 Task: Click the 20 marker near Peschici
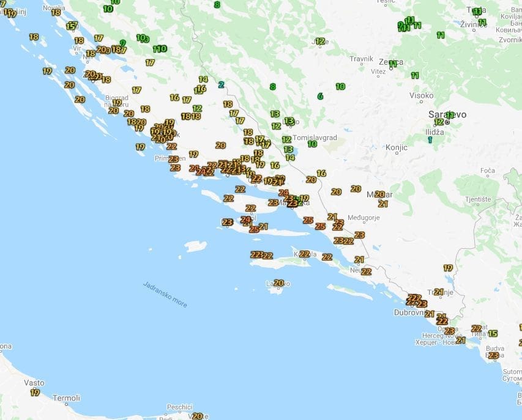click(x=196, y=416)
